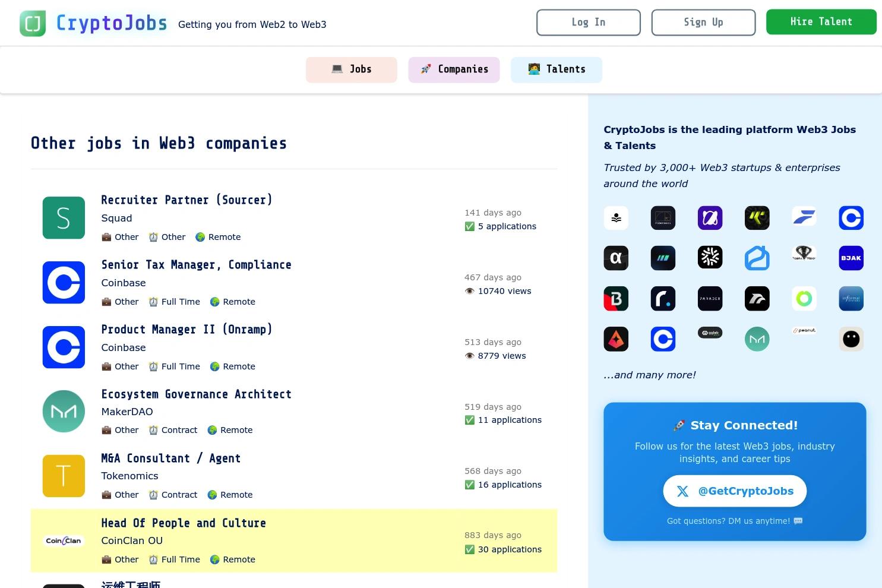The height and width of the screenshot is (588, 882).
Task: Open M&A Consultant / Agent job
Action: 170,459
